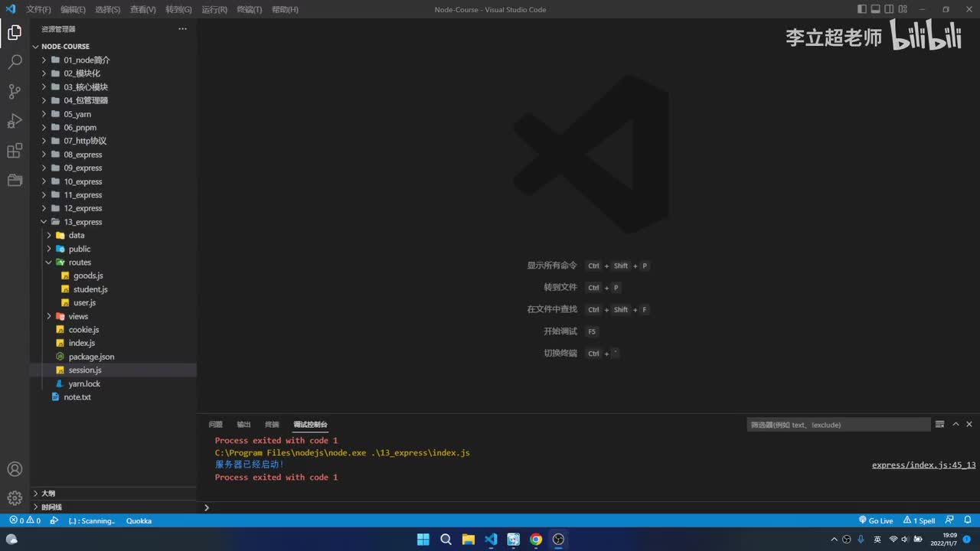
Task: Switch to the 终端 panel tab
Action: click(x=272, y=424)
